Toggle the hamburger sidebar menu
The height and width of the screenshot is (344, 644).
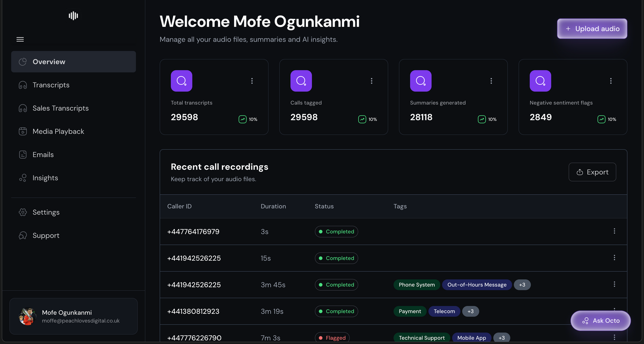coord(20,40)
